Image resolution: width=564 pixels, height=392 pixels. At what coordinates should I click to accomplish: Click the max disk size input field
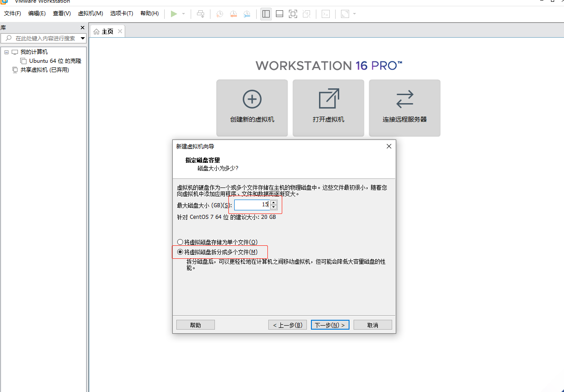coord(252,205)
